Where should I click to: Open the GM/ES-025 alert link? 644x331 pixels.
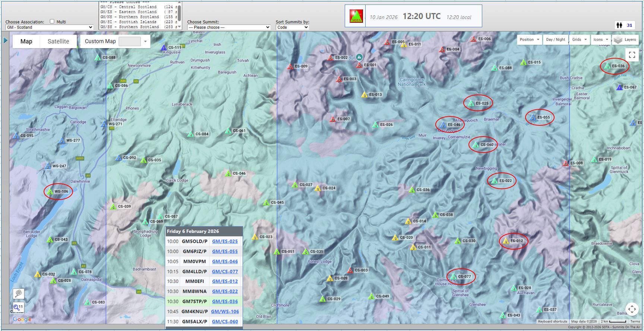pos(225,241)
